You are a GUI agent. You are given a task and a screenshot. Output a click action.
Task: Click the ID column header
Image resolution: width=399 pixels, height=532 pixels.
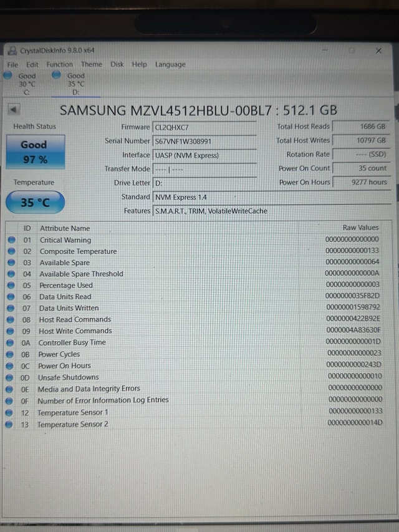(x=27, y=228)
